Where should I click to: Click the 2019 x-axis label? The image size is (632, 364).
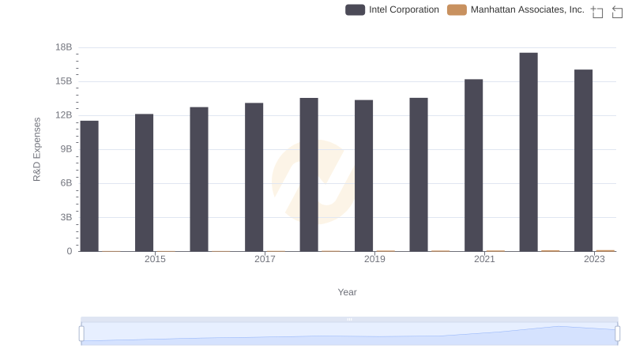tap(374, 259)
